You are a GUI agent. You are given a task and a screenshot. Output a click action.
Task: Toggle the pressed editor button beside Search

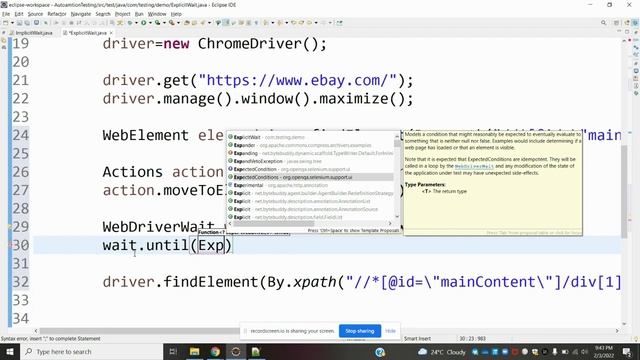pyautogui.click(x=226, y=23)
